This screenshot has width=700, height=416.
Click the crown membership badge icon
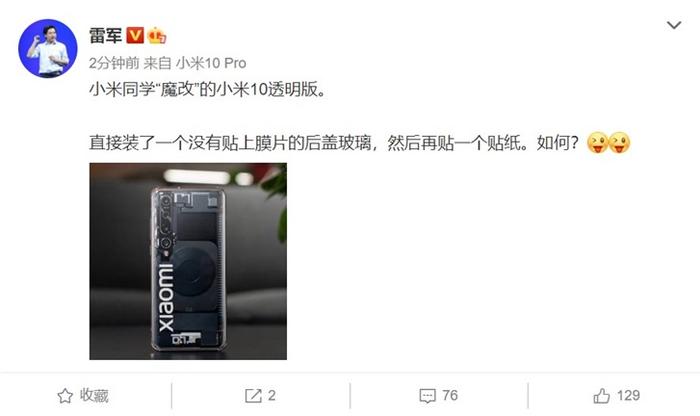pyautogui.click(x=156, y=36)
